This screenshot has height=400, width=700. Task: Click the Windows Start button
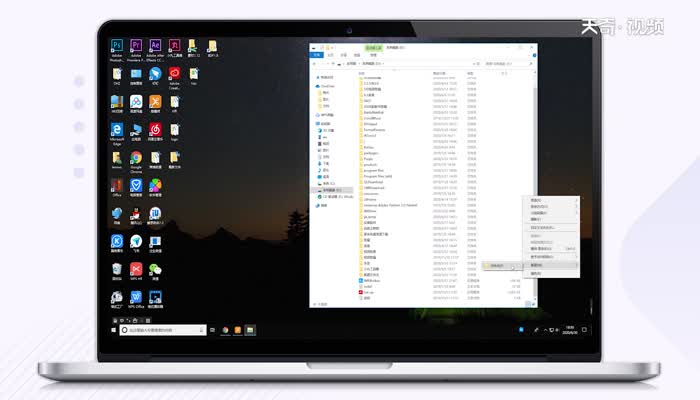click(x=113, y=329)
